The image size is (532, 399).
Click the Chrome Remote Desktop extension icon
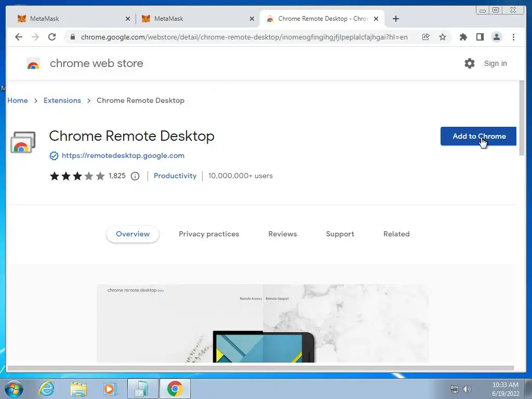[x=23, y=142]
